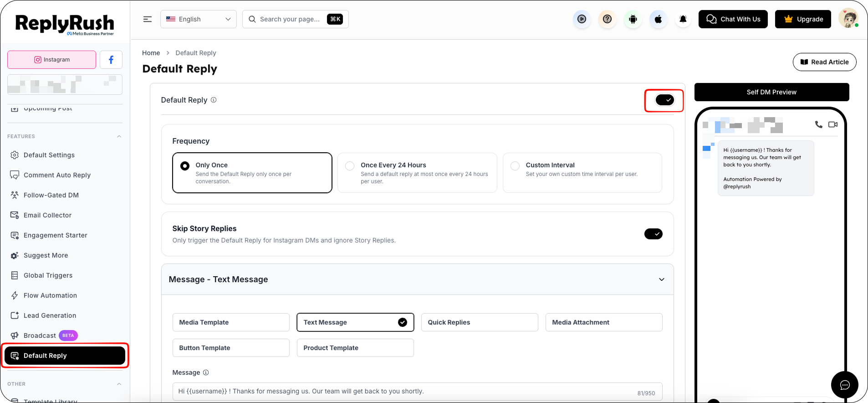Open the English language dropdown
Viewport: 868px width, 403px height.
[x=199, y=19]
